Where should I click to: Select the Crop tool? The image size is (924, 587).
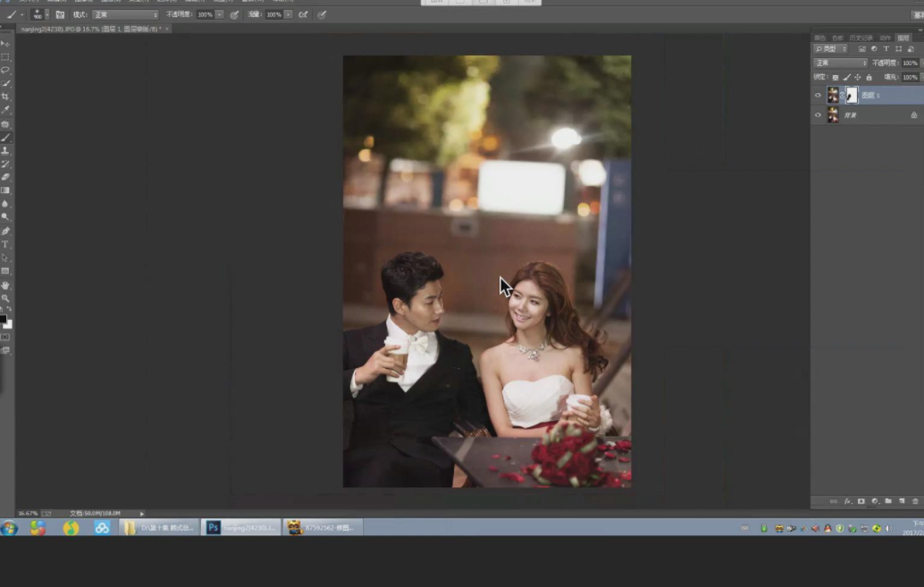tap(5, 96)
